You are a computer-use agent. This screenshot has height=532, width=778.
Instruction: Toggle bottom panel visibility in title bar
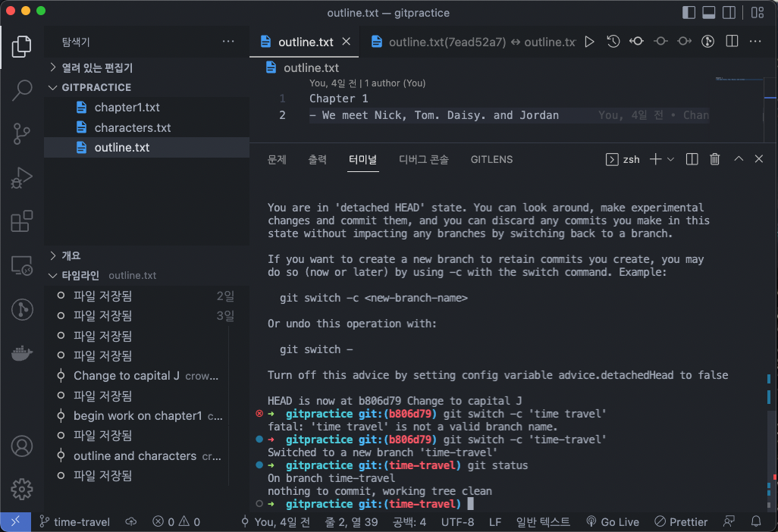(x=709, y=12)
